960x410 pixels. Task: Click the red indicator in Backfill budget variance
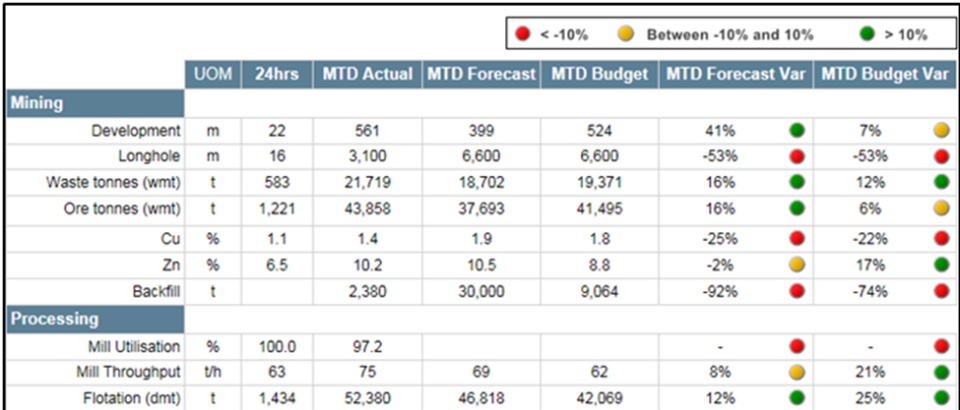coord(941,291)
